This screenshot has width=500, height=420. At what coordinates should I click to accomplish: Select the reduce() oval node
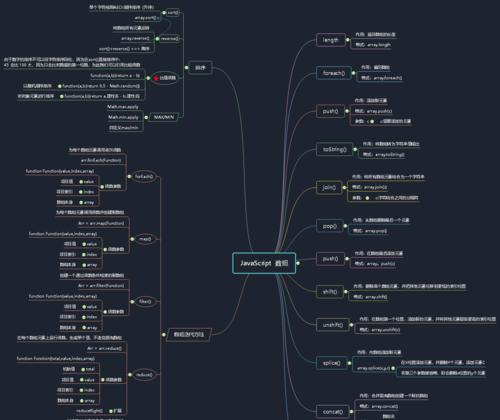pyautogui.click(x=144, y=375)
